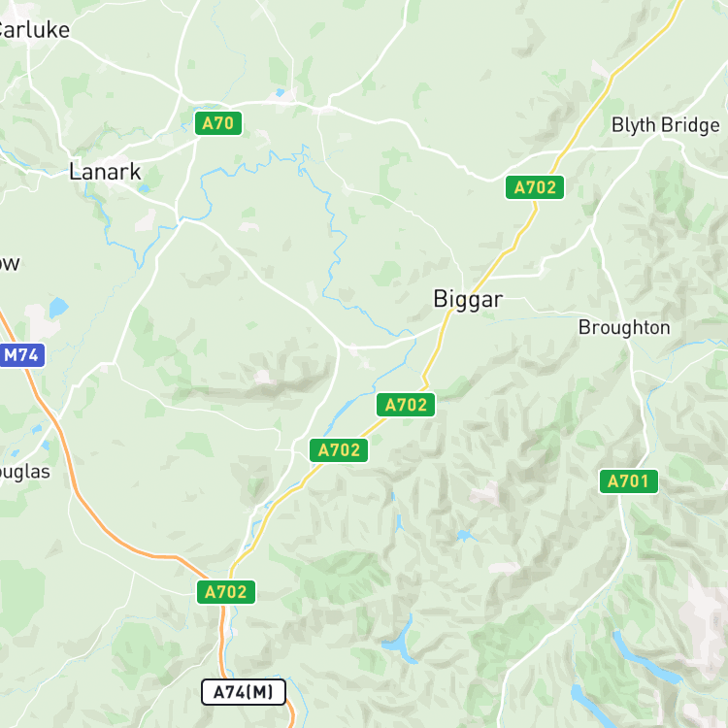Click the A702 shield southwest of Biggar
This screenshot has width=728, height=728.
(x=339, y=450)
